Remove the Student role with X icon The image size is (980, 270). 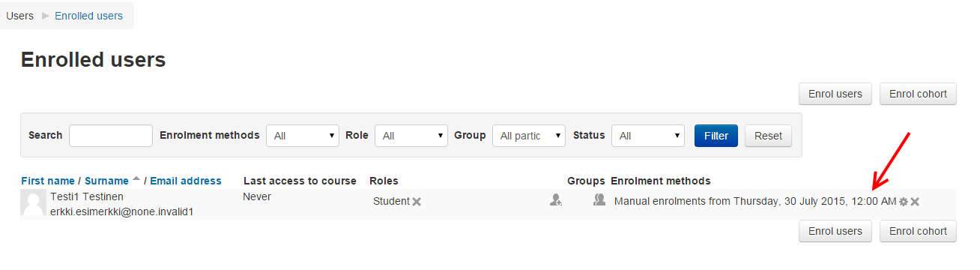(417, 201)
